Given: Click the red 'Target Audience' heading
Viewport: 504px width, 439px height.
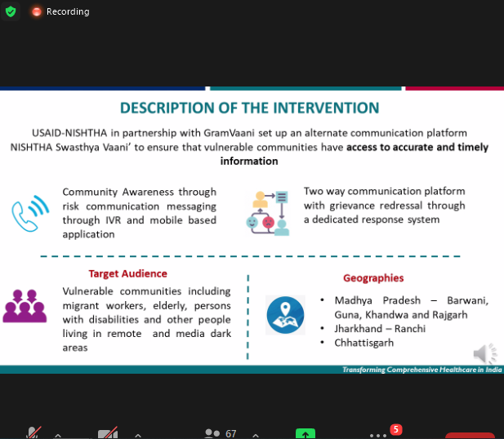Looking at the screenshot, I should [x=128, y=273].
